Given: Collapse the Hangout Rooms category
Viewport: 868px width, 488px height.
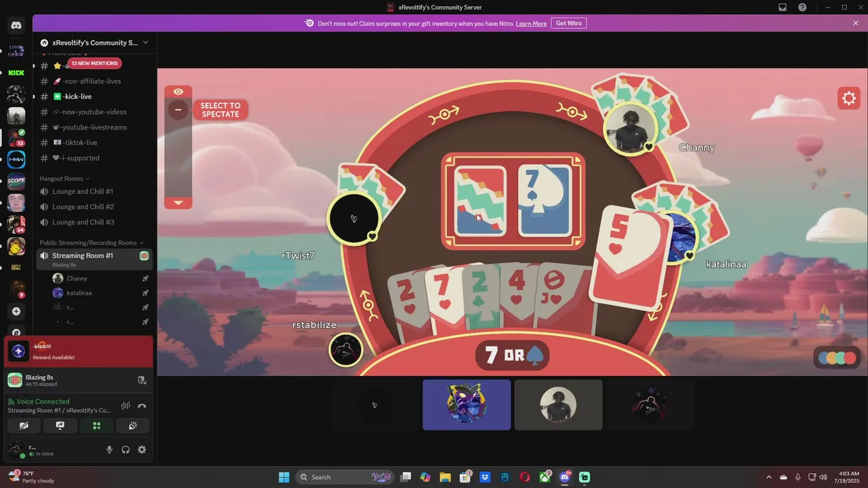Looking at the screenshot, I should pyautogui.click(x=64, y=178).
